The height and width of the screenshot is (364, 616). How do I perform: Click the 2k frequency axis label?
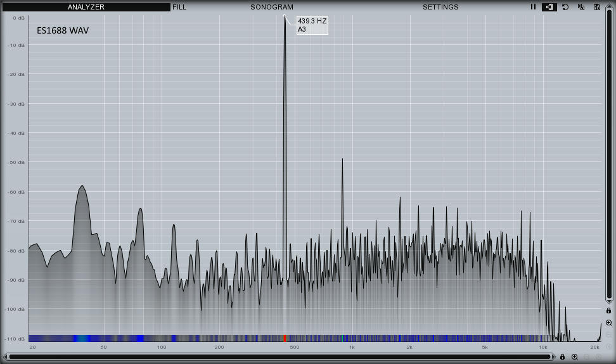tap(410, 347)
